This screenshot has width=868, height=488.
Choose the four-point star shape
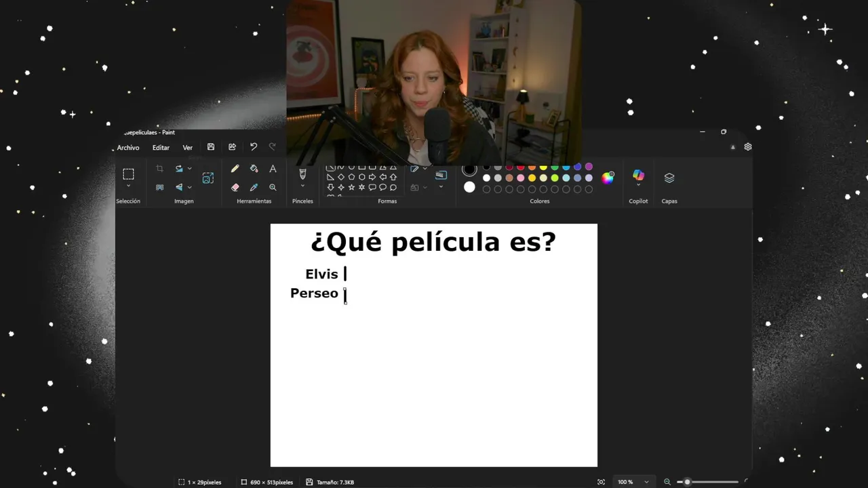[x=341, y=187]
